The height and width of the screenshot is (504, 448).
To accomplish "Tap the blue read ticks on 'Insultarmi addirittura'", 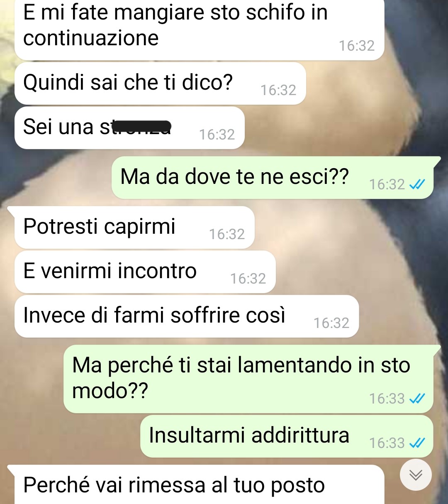I will (417, 443).
